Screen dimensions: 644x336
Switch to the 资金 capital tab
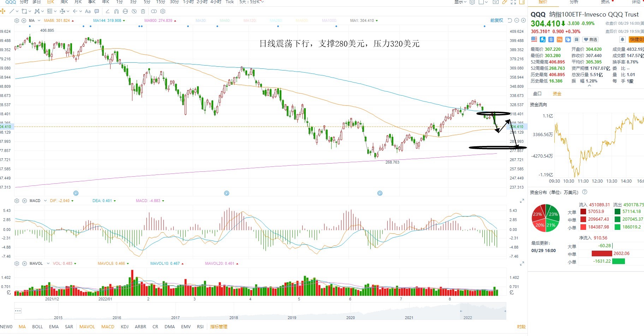(557, 94)
